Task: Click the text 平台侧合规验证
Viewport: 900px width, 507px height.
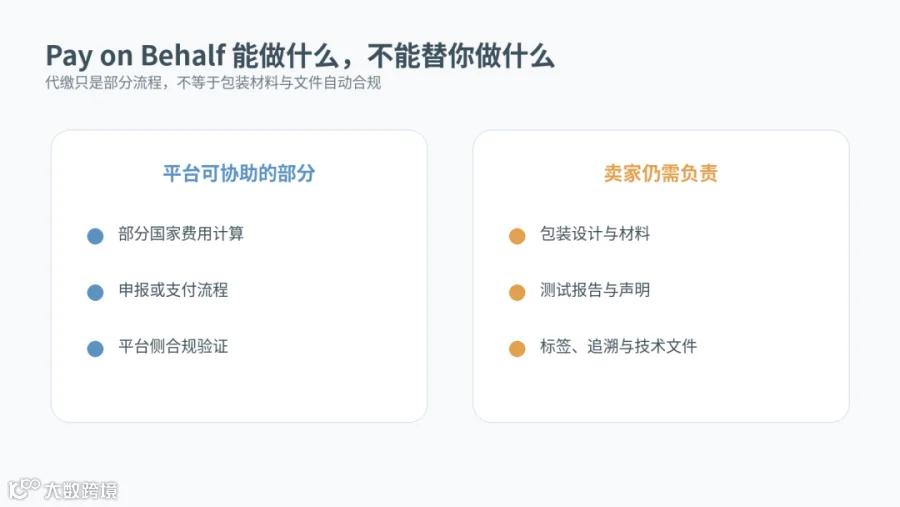Action: (173, 346)
